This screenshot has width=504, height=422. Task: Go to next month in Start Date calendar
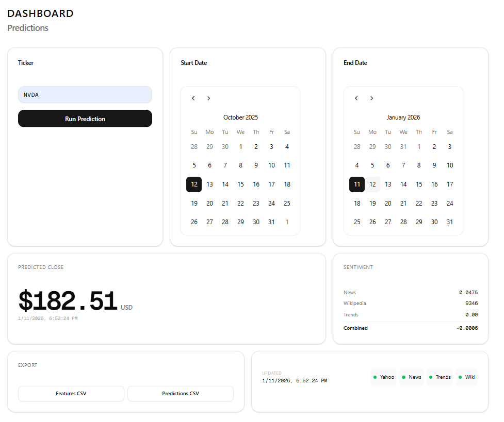tap(209, 98)
